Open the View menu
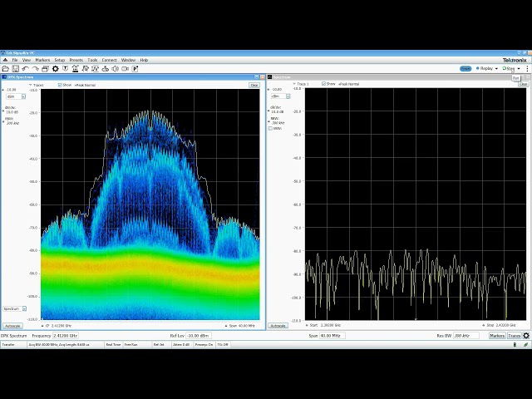 click(x=27, y=60)
